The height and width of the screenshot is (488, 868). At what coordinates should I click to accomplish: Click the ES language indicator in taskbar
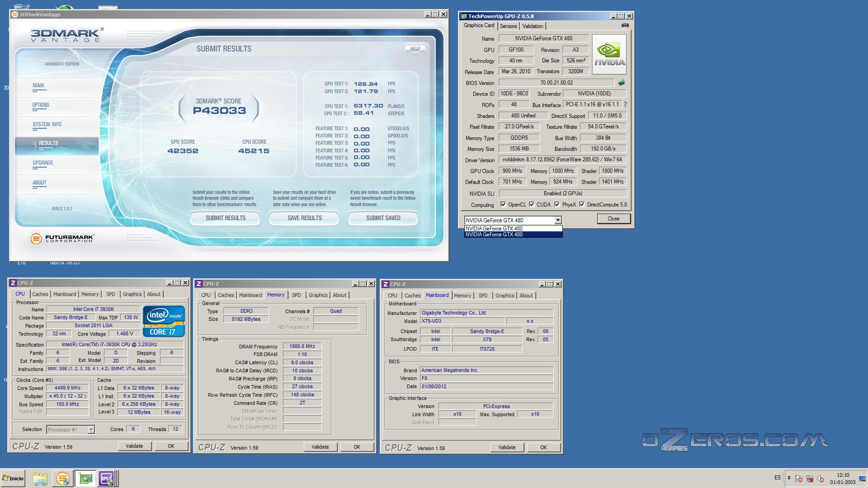point(778,478)
